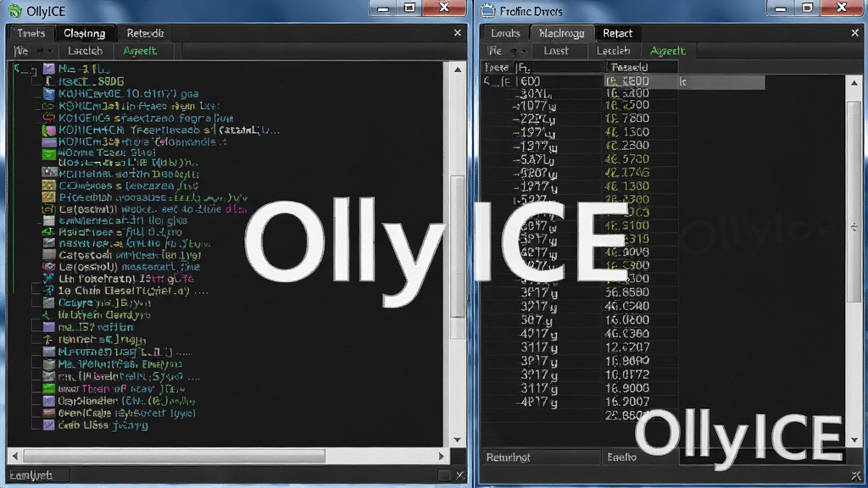Close the tab panel in the right window
The image size is (868, 488).
pos(854,33)
